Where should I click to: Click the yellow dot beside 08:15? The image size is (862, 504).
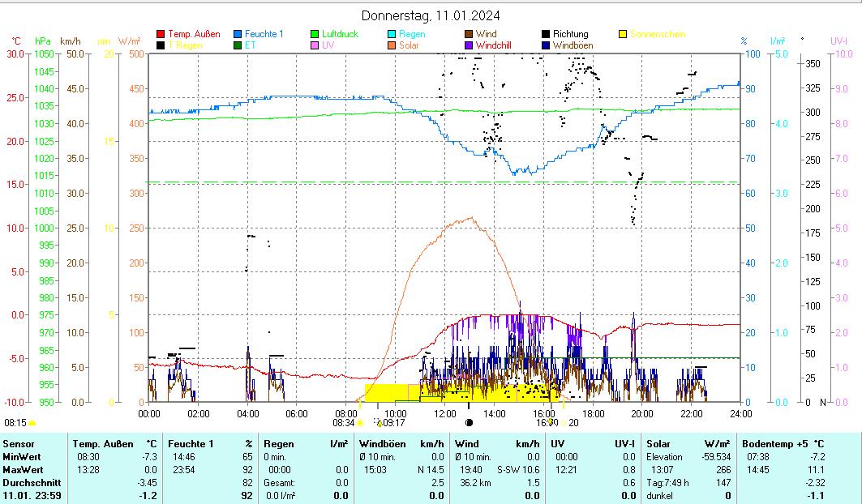point(32,423)
